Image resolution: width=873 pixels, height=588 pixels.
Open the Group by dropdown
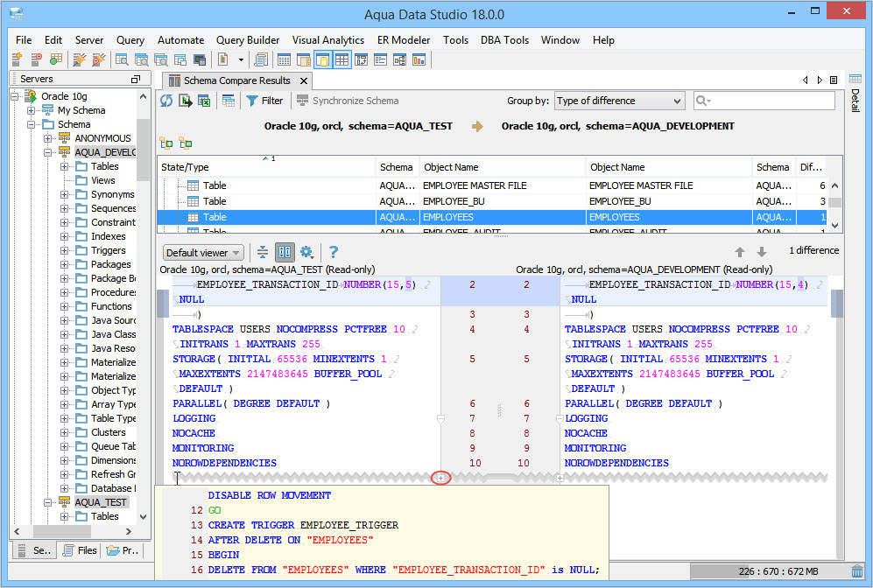click(619, 101)
